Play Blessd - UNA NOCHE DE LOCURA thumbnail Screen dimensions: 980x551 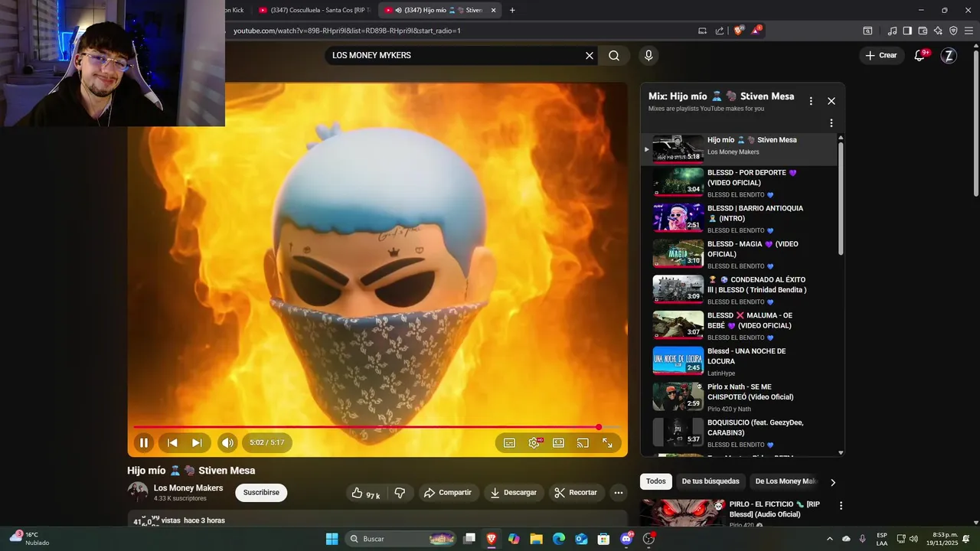coord(678,360)
